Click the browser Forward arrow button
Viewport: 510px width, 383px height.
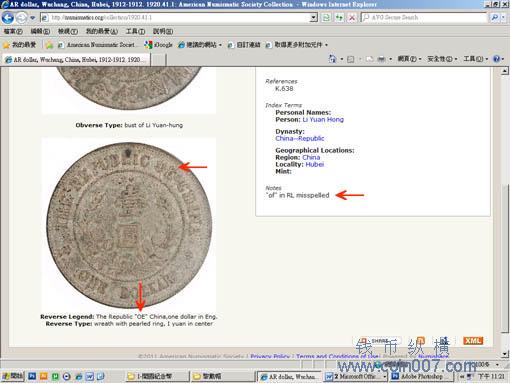click(22, 18)
